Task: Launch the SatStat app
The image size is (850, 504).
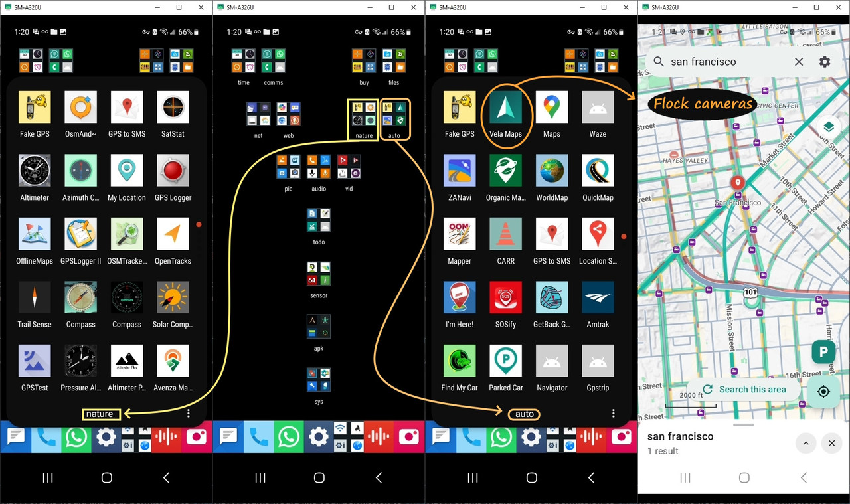Action: pyautogui.click(x=173, y=107)
